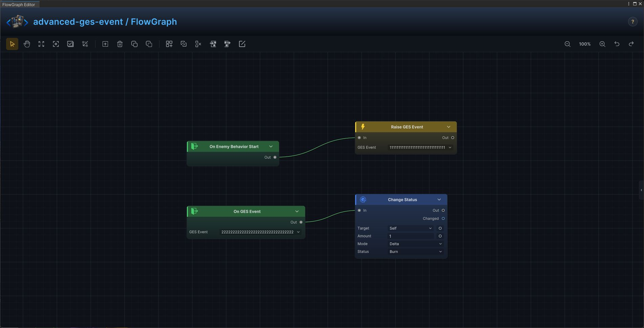Click the Raise GES Event Out port
This screenshot has width=644, height=328.
click(x=453, y=138)
